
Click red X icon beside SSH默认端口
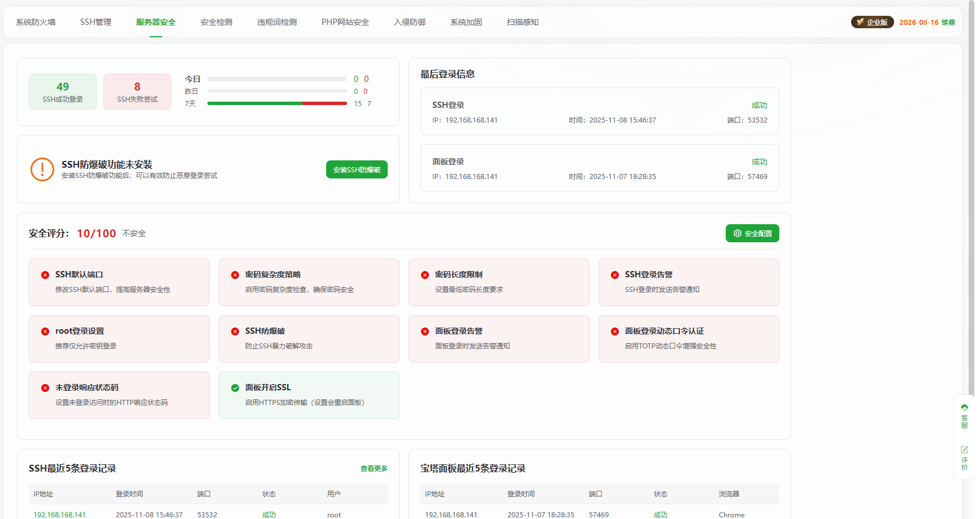[45, 275]
